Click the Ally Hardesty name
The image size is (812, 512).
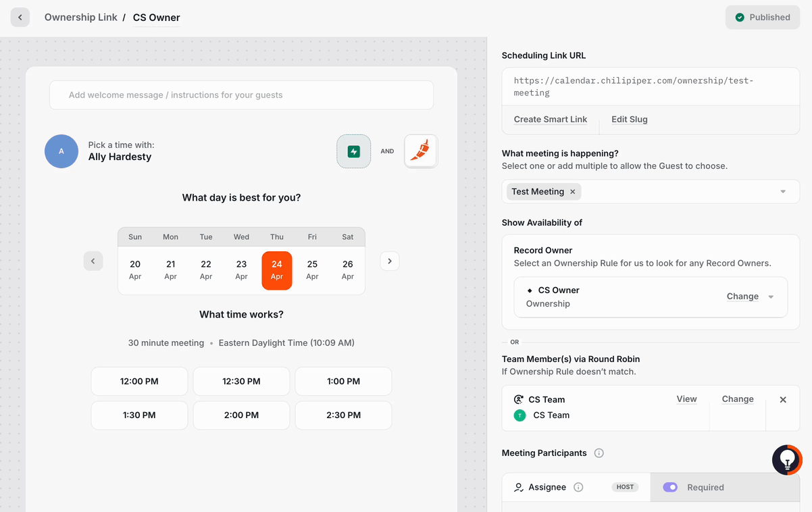tap(120, 157)
